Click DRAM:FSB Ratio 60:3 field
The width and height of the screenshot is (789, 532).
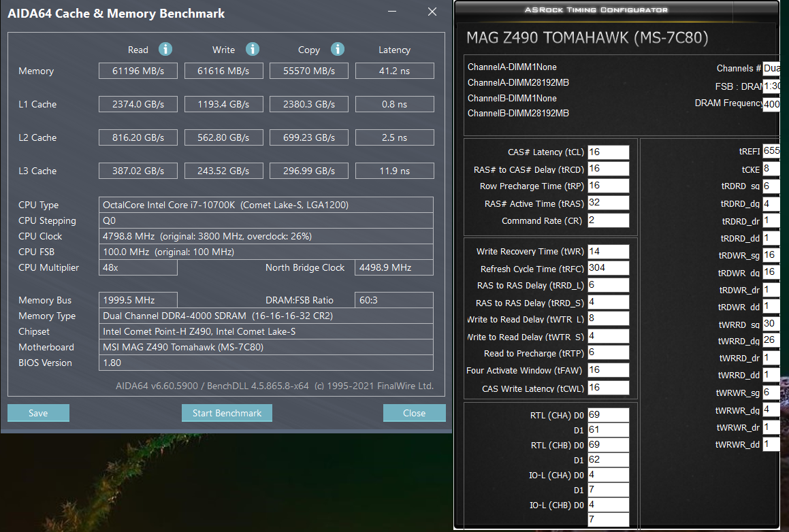pyautogui.click(x=394, y=300)
